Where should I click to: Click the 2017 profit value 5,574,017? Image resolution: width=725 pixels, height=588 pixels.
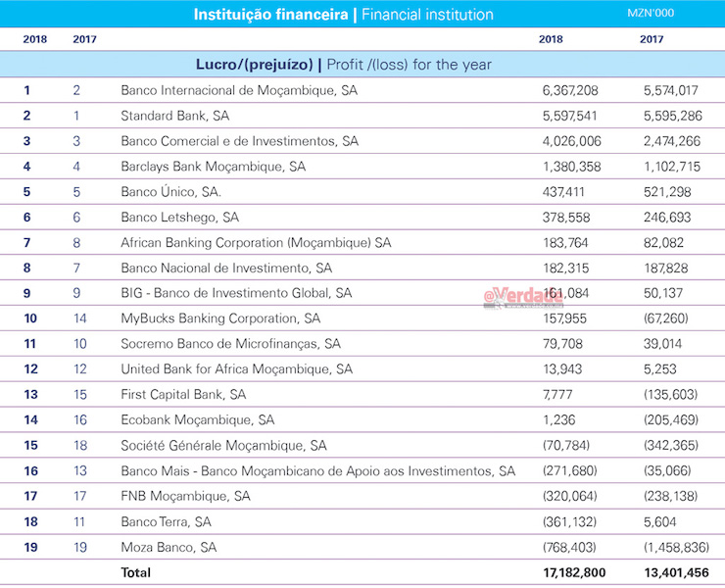coord(671,90)
